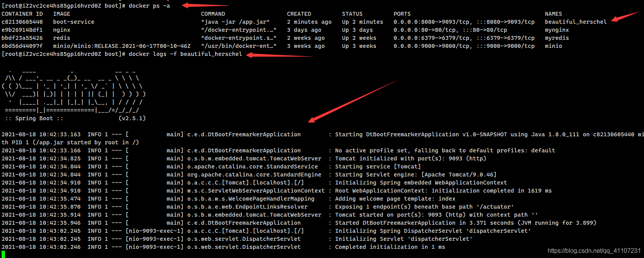
Task: Click the "2 minutes ago" created value
Action: coord(309,22)
